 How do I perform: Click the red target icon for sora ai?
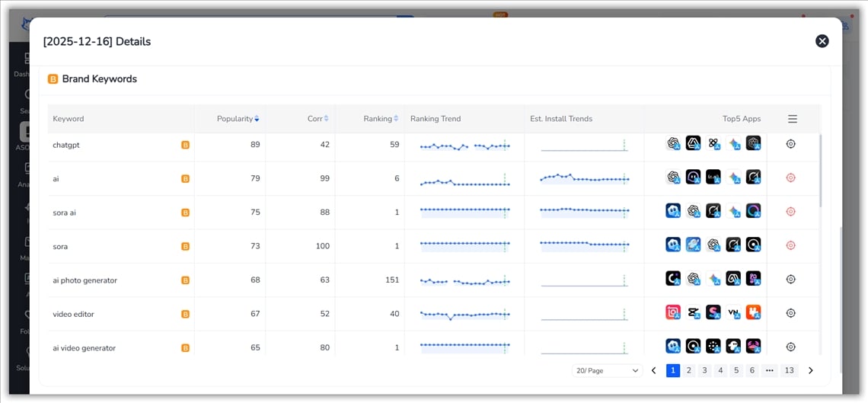(x=790, y=212)
